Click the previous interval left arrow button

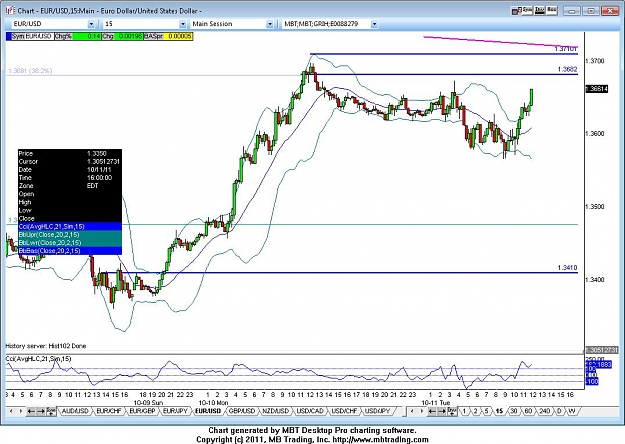(x=432, y=411)
